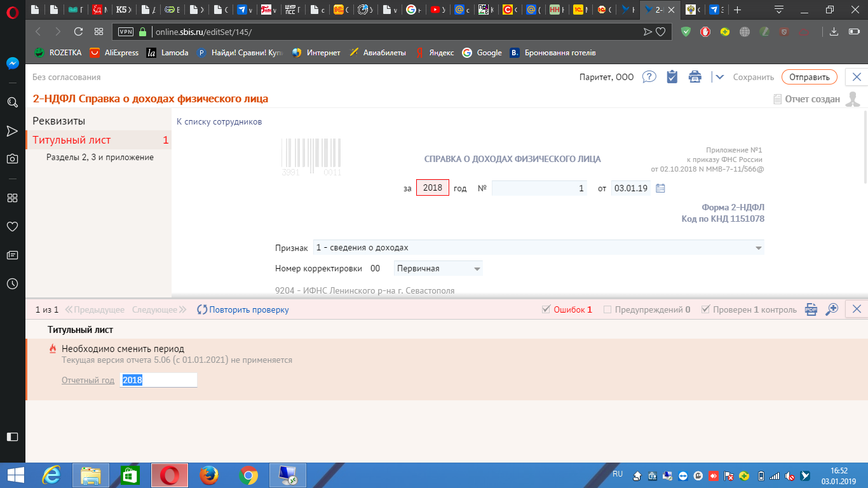Toggle the Предупреждений warnings checkbox
The width and height of the screenshot is (868, 488).
tap(607, 309)
